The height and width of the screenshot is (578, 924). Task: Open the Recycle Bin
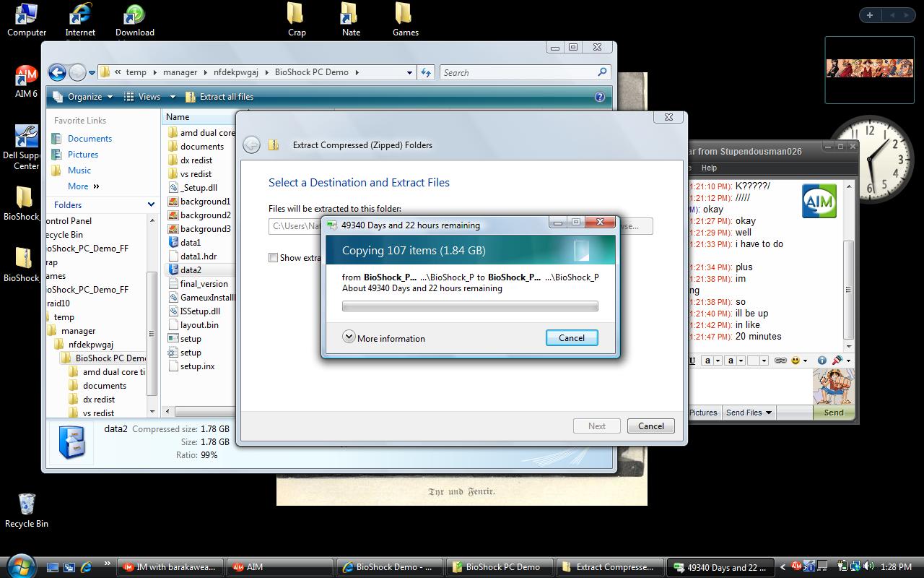(26, 510)
